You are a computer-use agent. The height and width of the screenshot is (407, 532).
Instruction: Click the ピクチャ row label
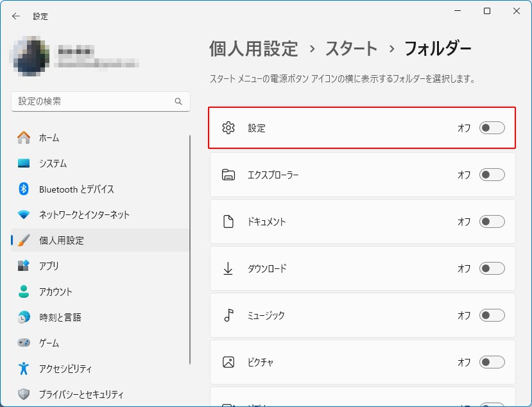(x=261, y=362)
